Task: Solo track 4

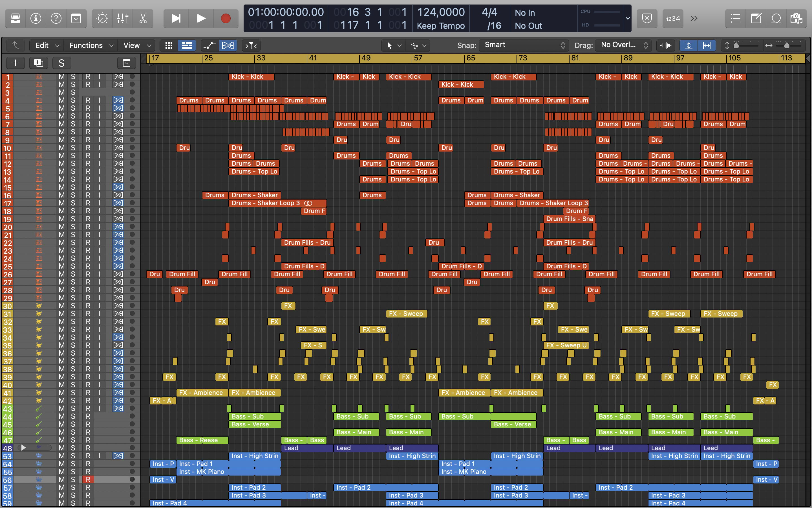Action: 73,100
